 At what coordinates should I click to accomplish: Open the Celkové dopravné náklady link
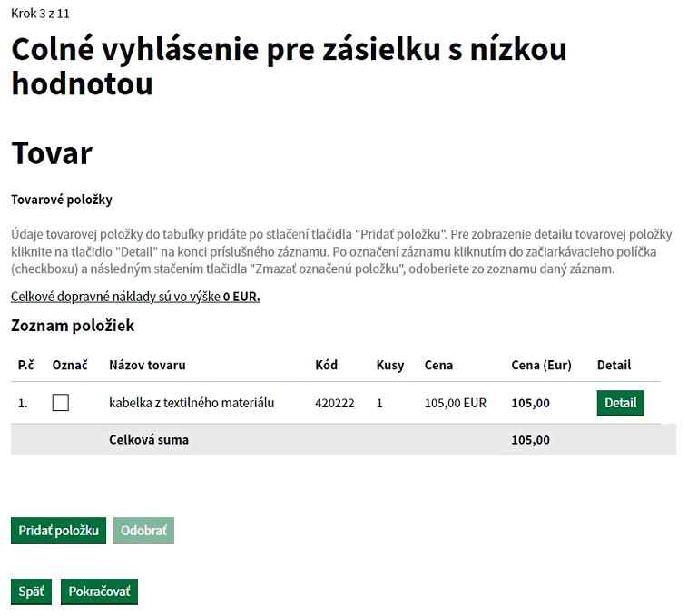point(135,297)
